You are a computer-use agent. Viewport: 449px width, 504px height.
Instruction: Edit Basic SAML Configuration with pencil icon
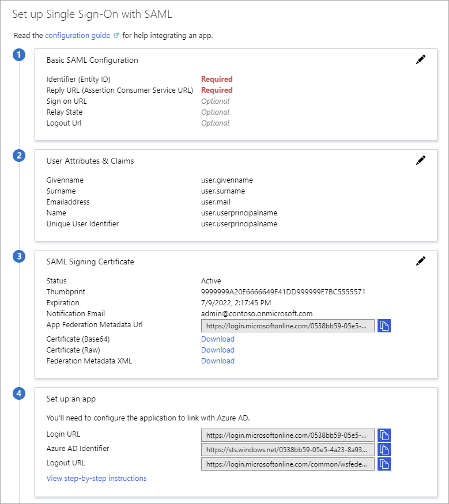click(x=420, y=60)
